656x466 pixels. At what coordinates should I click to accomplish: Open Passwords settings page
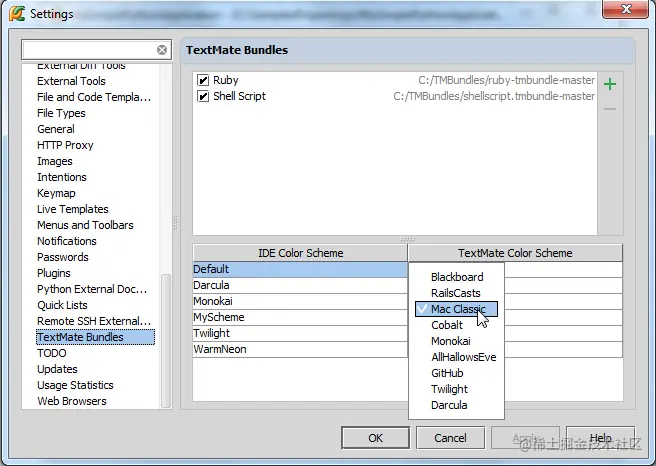click(63, 257)
